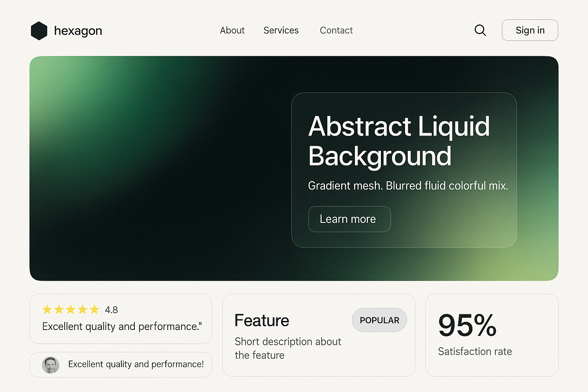Click the POPULAR badge
The height and width of the screenshot is (392, 588).
(x=379, y=320)
